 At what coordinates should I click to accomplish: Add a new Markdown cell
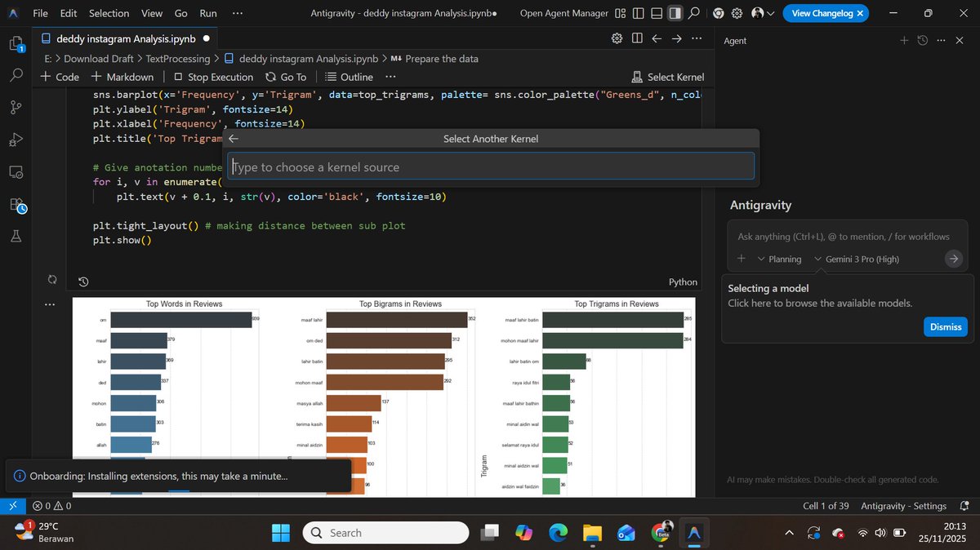(122, 77)
